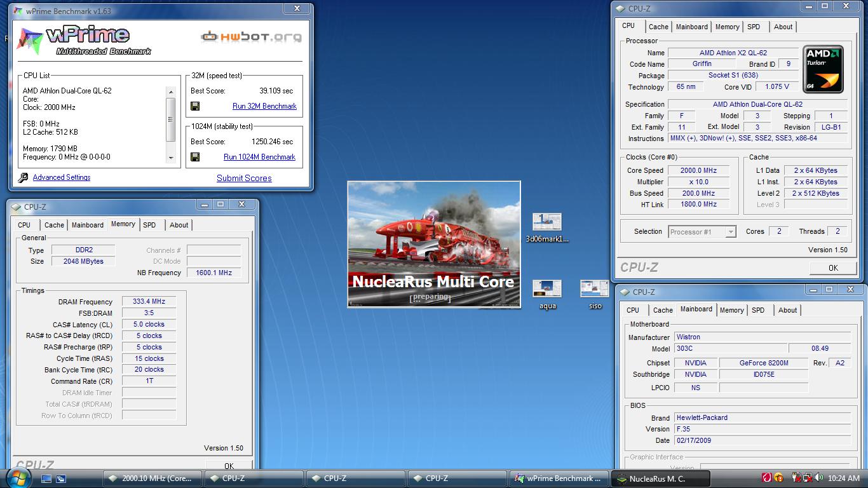The image size is (868, 488).
Task: Save the 1024M score via floppy icon
Action: click(x=195, y=157)
